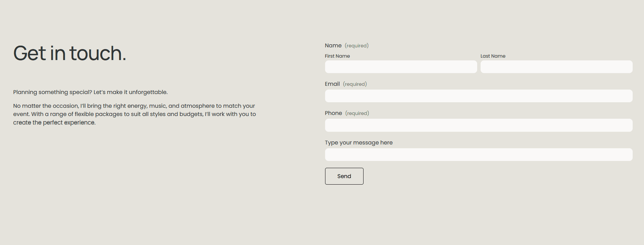
Task: Select the Phone input field
Action: tap(479, 125)
